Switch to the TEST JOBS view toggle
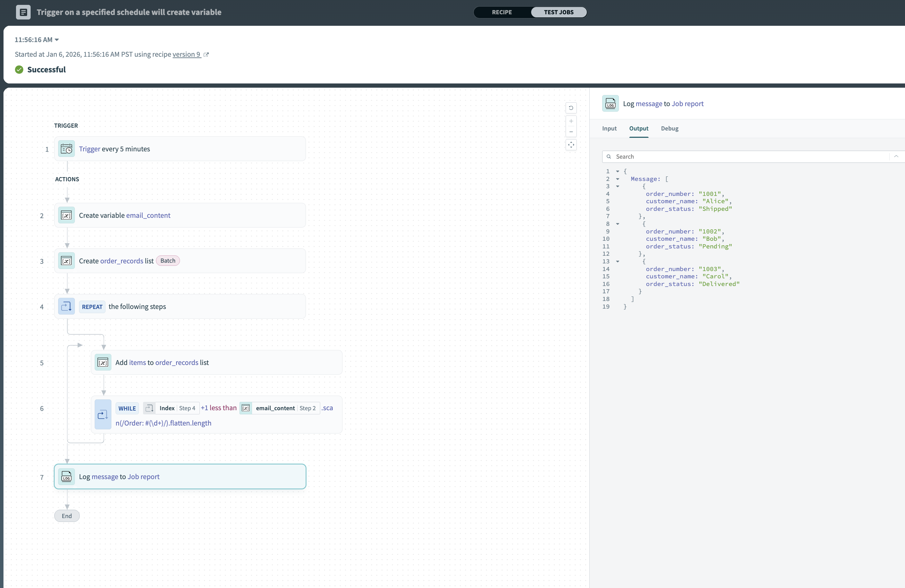Viewport: 905px width, 588px height. tap(558, 12)
